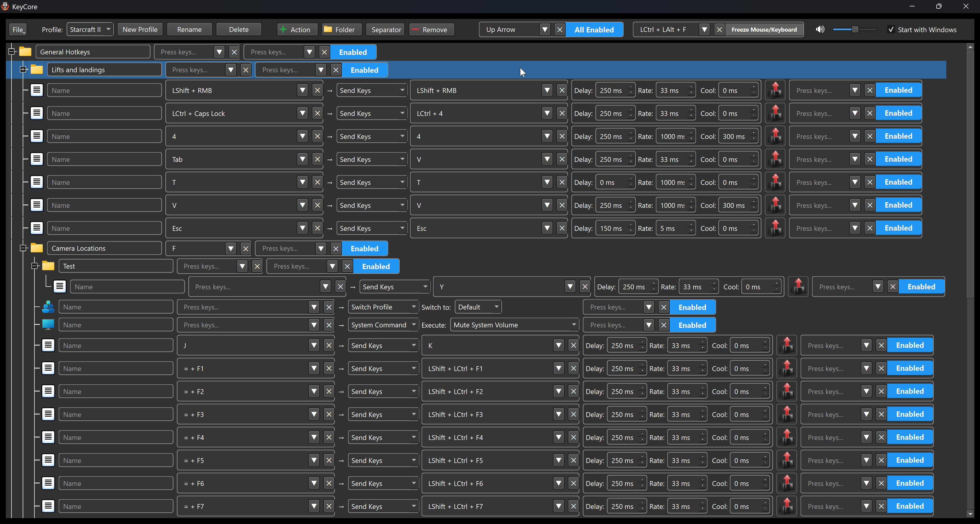
Task: Toggle Start with Windows
Action: [891, 29]
